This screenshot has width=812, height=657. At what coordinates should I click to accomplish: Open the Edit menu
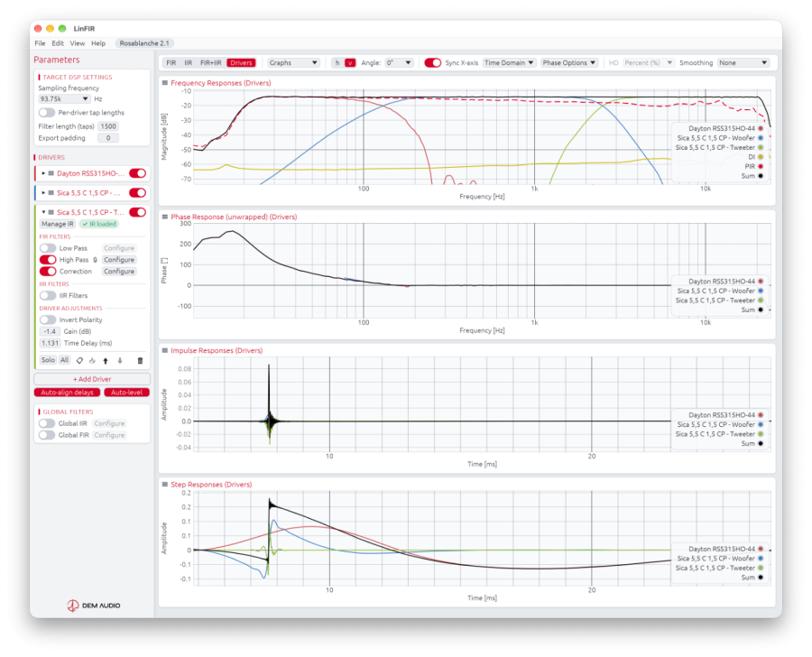tap(58, 43)
